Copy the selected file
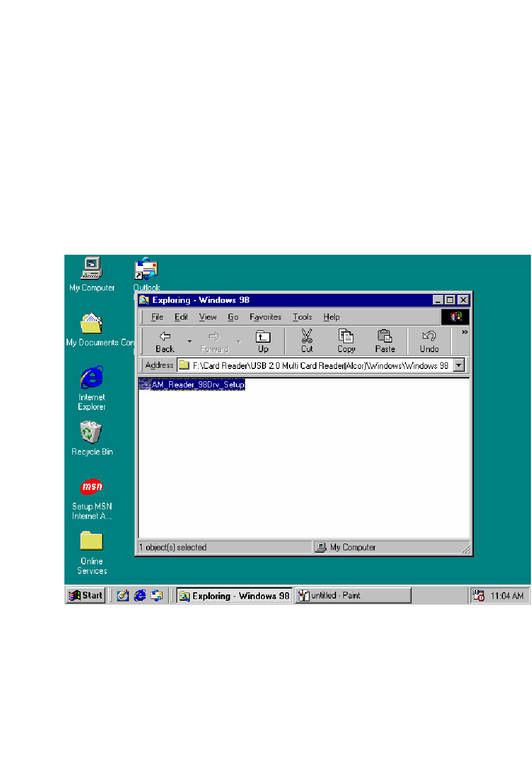The width and height of the screenshot is (532, 772). (x=346, y=341)
